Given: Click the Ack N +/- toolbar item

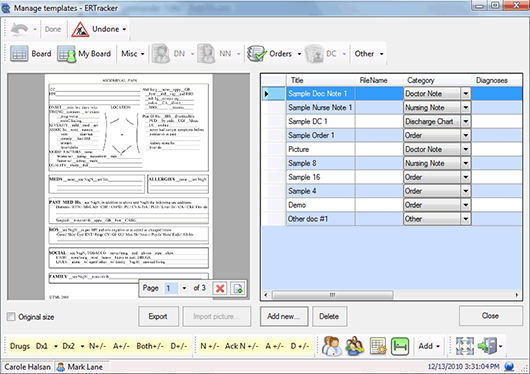Looking at the screenshot, I should (x=242, y=346).
